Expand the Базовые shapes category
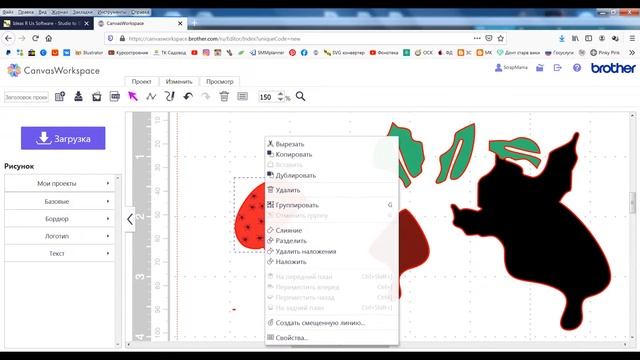 click(x=60, y=201)
